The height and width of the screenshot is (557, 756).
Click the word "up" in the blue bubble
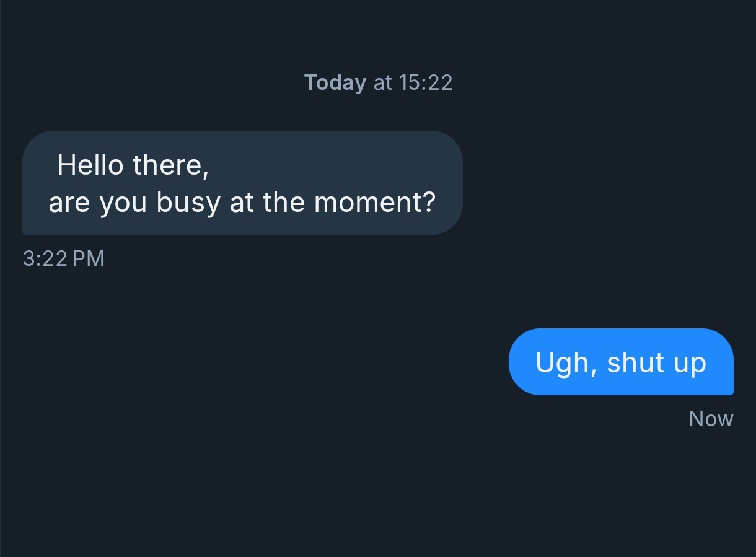point(690,364)
